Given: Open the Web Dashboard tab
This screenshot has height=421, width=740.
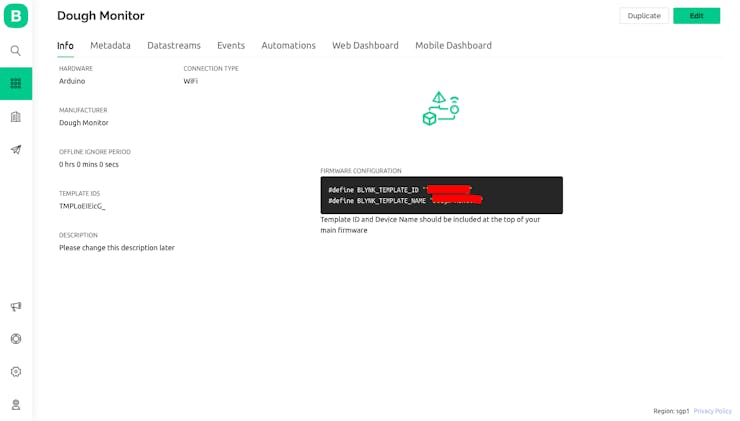Looking at the screenshot, I should [365, 46].
